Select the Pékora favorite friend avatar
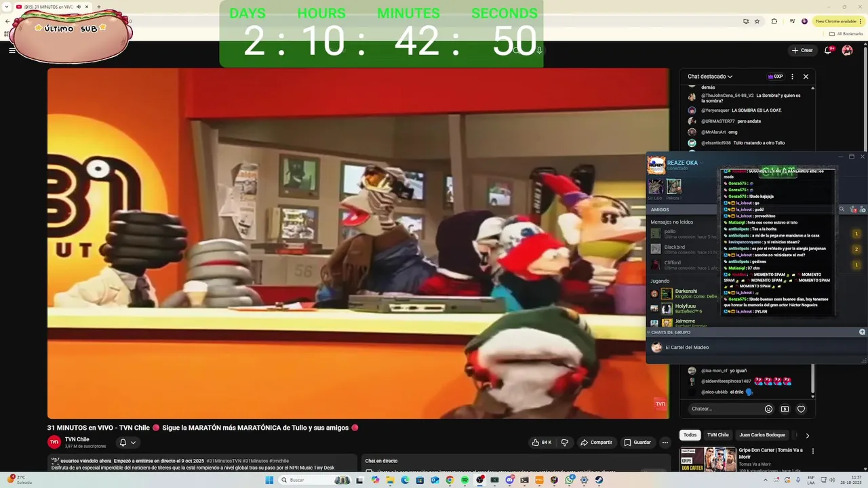This screenshot has width=868, height=488. pyautogui.click(x=674, y=186)
